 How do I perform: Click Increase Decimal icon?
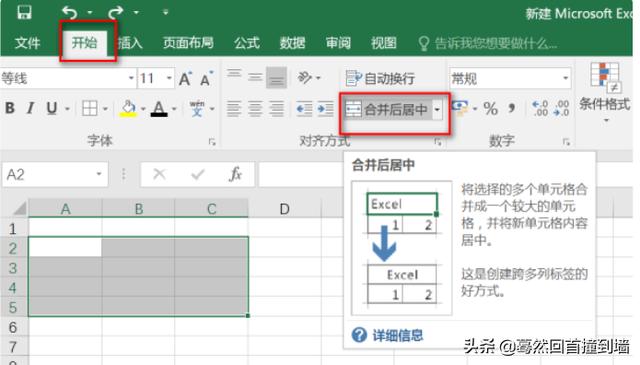540,109
